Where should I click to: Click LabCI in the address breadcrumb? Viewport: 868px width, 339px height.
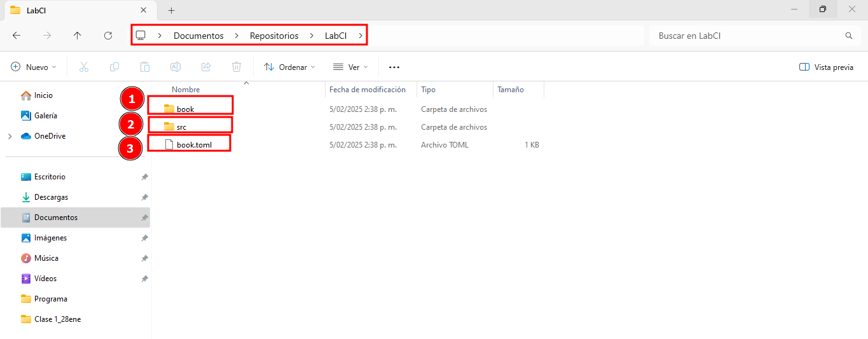coord(336,36)
